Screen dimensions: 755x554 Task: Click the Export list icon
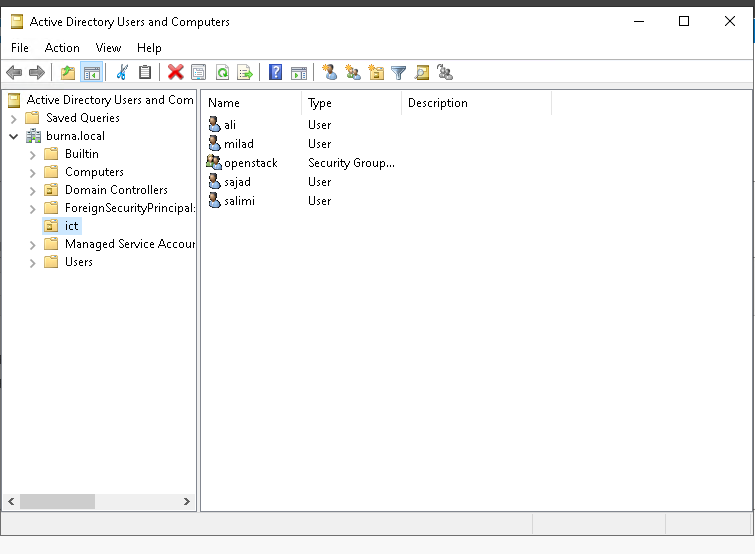tap(244, 72)
